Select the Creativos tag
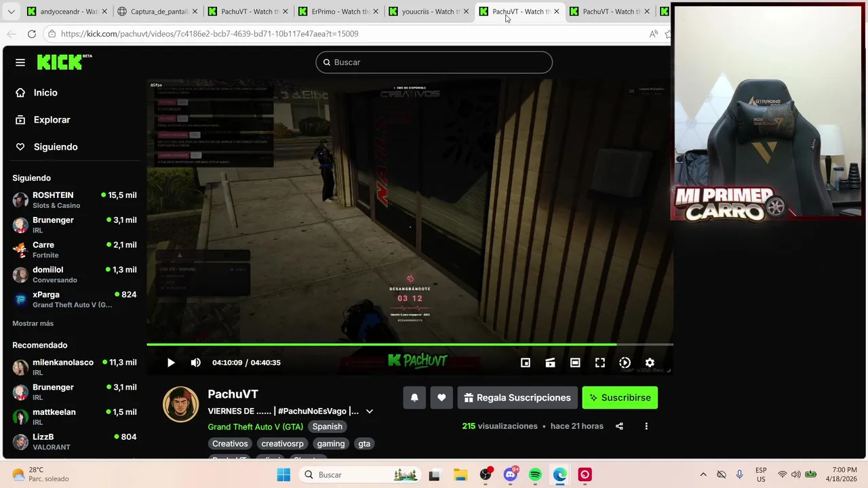Screen dimensions: 868x488 (x=230, y=444)
